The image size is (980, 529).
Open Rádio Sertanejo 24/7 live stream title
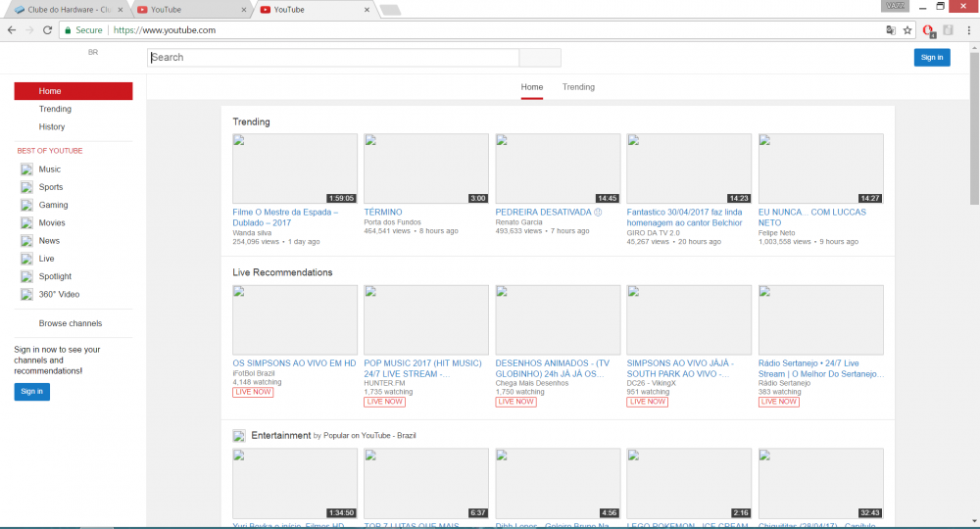[821, 368]
